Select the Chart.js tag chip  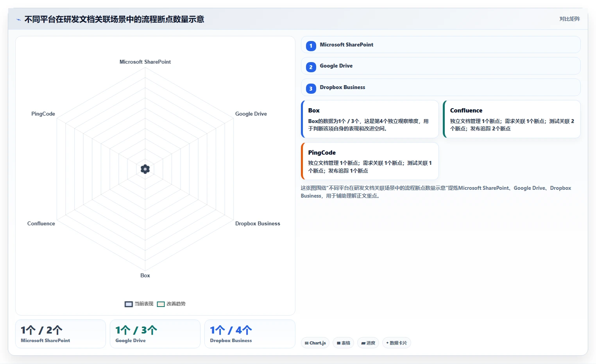(315, 343)
